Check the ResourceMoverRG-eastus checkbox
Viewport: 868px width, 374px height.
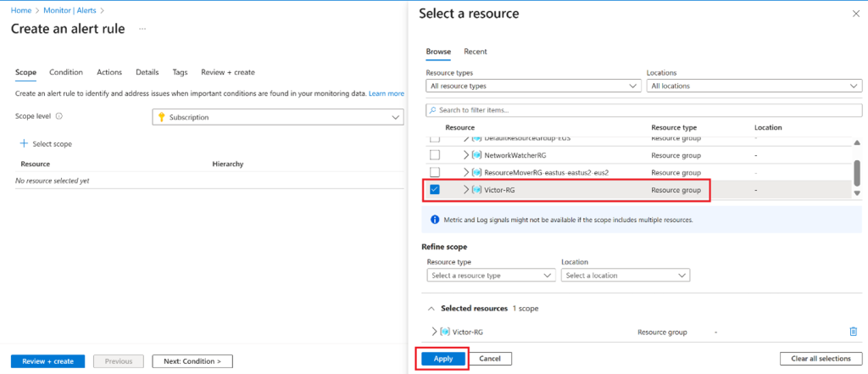435,172
